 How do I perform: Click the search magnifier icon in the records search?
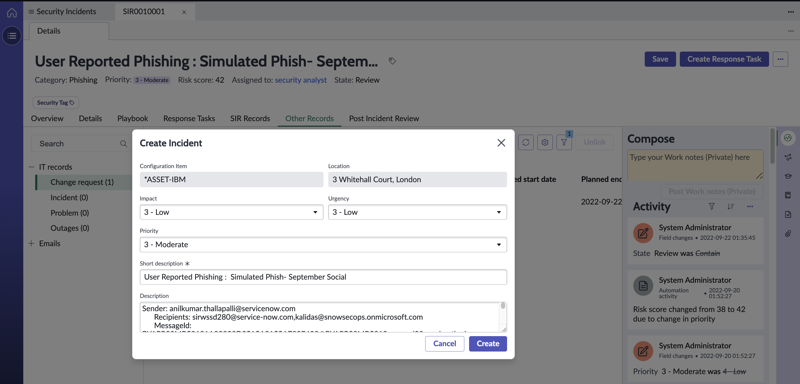(x=123, y=144)
